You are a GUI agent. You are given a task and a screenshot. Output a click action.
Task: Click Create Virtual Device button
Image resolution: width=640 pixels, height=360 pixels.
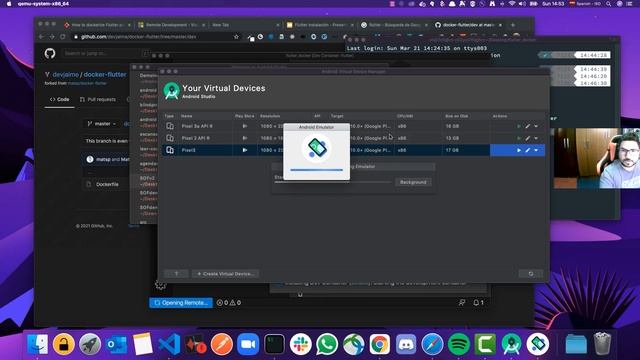coord(225,273)
